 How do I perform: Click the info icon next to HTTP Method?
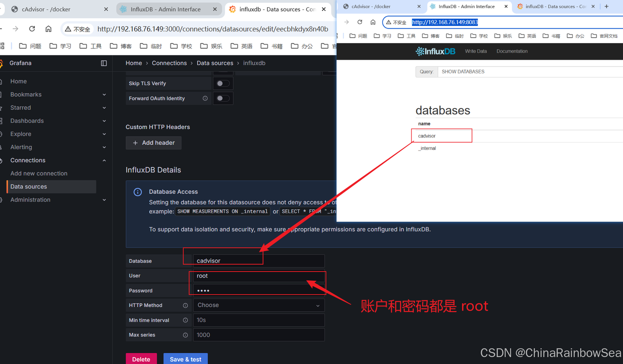pos(186,305)
